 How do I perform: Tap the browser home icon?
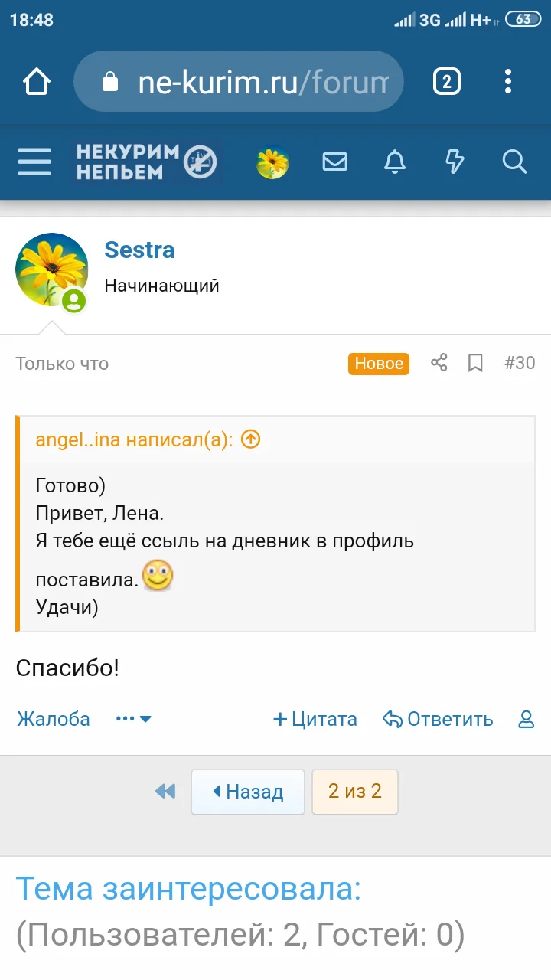click(x=37, y=82)
